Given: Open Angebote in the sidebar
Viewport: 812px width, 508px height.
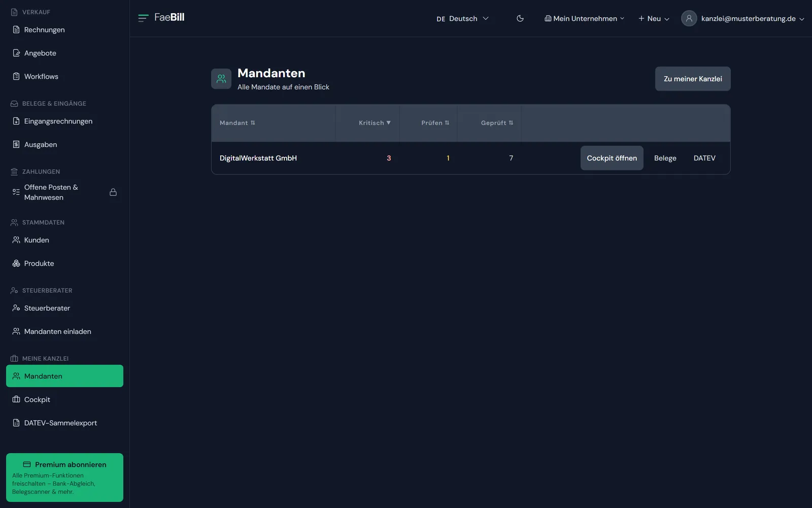Looking at the screenshot, I should tap(64, 53).
